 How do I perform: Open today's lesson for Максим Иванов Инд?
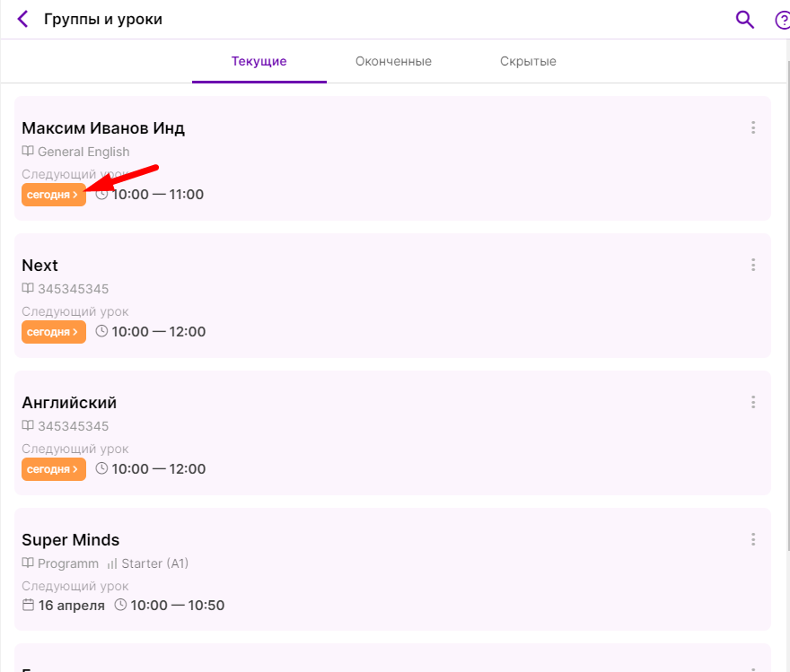[53, 195]
